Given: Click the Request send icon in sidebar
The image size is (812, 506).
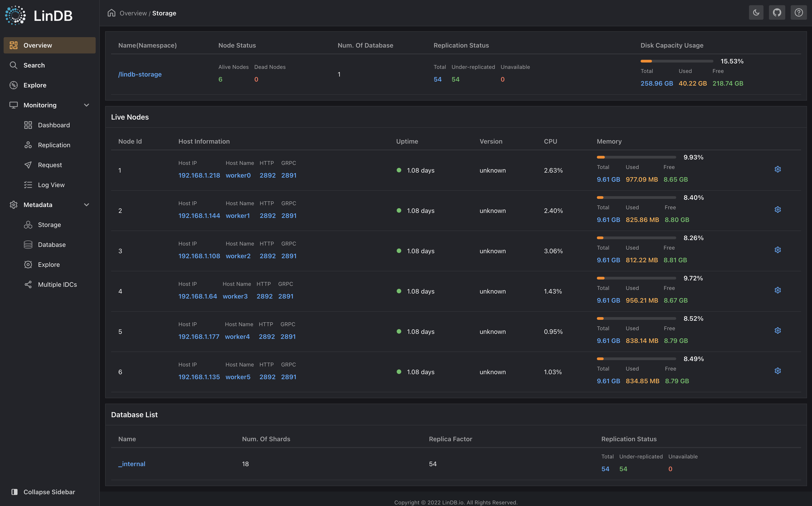Looking at the screenshot, I should (x=28, y=165).
